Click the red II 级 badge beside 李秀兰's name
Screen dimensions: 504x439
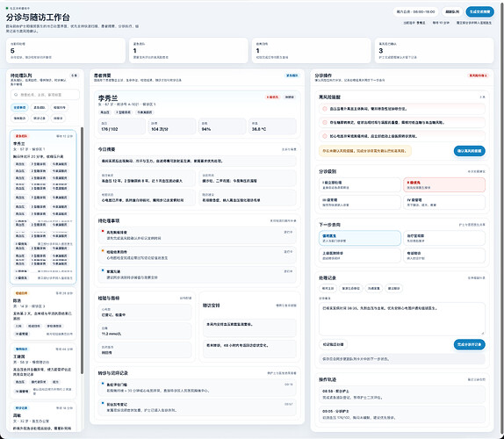pos(272,97)
